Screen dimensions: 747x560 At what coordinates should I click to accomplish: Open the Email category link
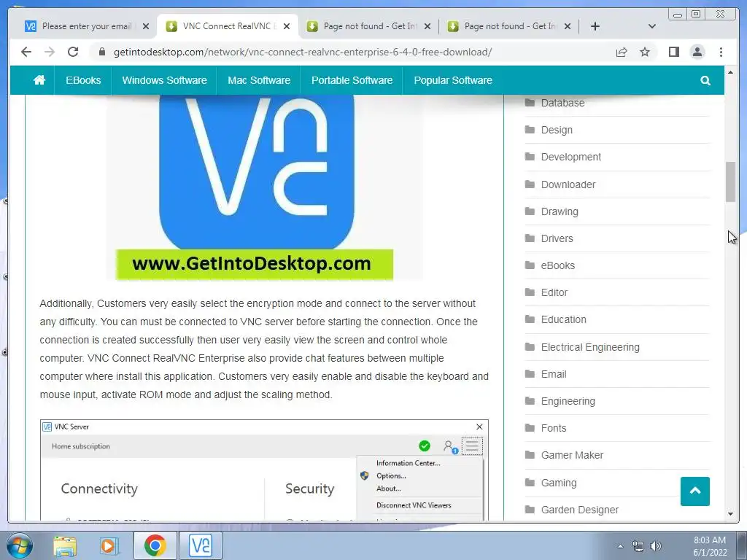tap(553, 374)
